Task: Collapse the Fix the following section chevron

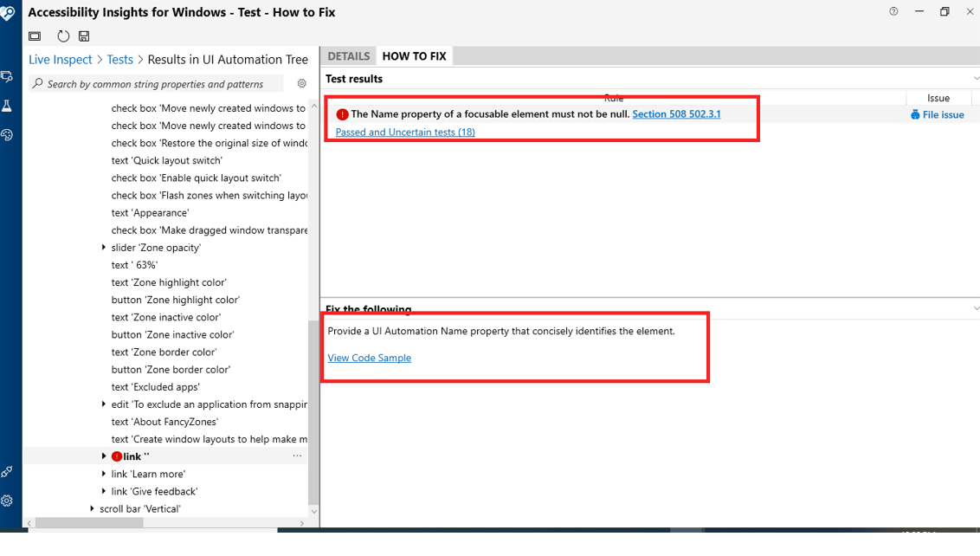Action: pos(976,307)
